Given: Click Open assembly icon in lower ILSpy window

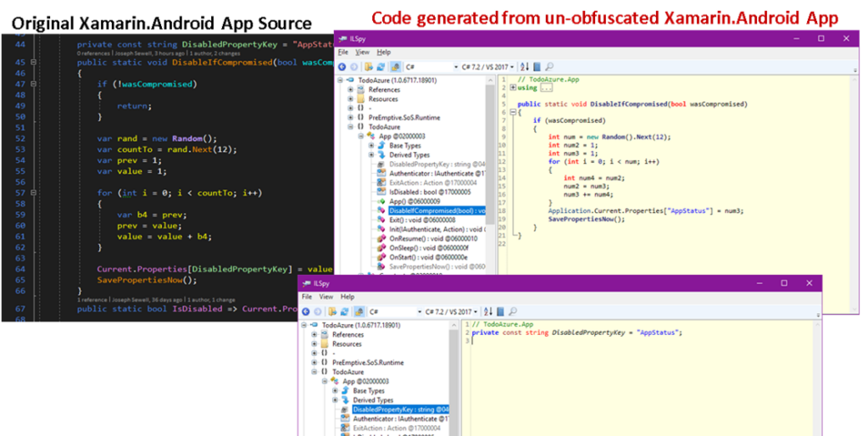Looking at the screenshot, I should [332, 312].
